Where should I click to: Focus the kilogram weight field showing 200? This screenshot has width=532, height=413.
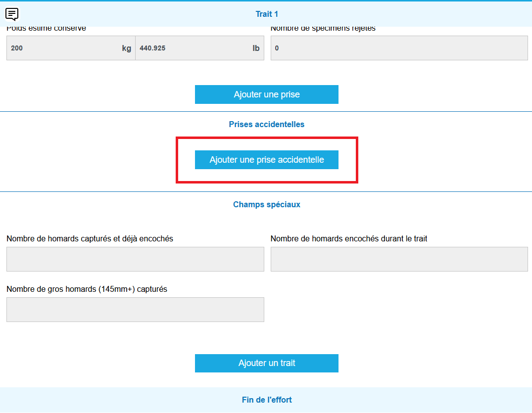[62, 48]
